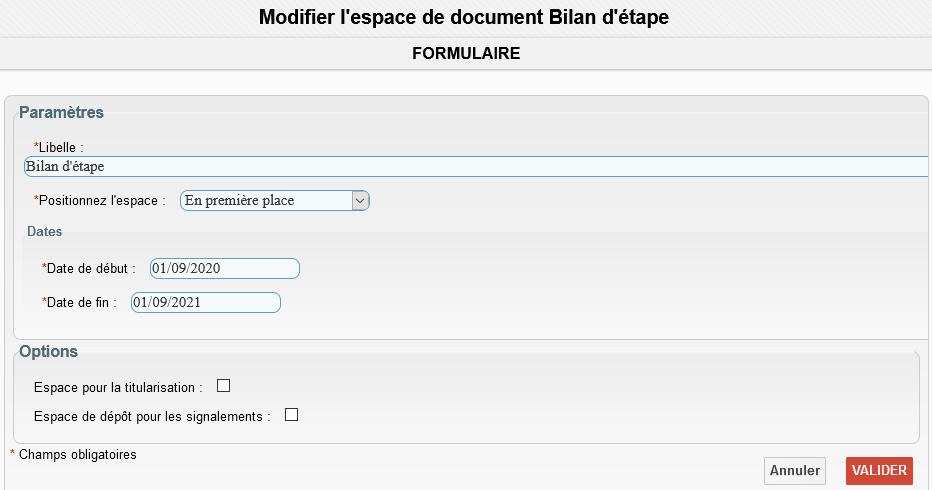Click the "Modifier l'espace de document" title
This screenshot has width=932, height=490.
(x=464, y=17)
